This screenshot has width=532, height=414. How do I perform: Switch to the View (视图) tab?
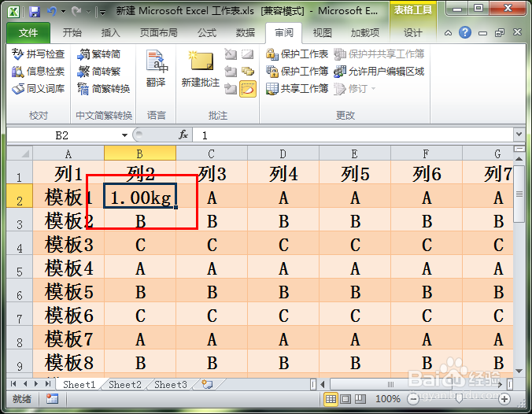[323, 33]
